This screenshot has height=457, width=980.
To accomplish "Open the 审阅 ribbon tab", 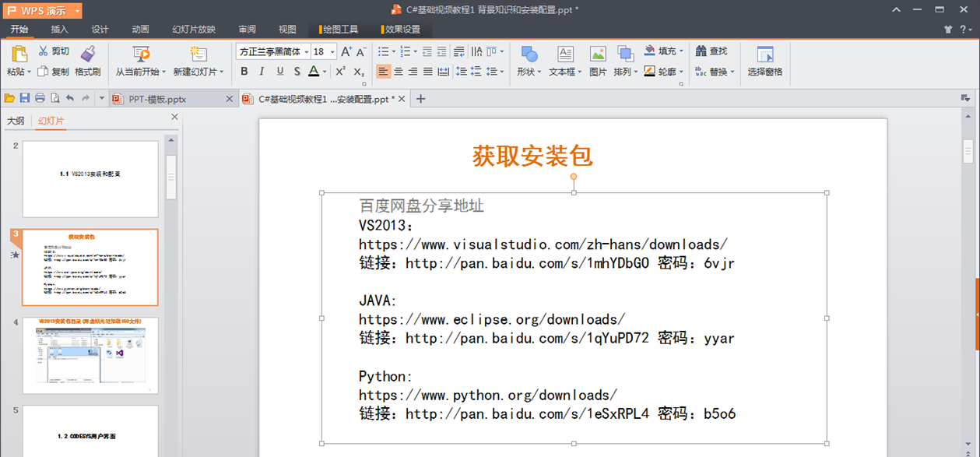I will 247,30.
